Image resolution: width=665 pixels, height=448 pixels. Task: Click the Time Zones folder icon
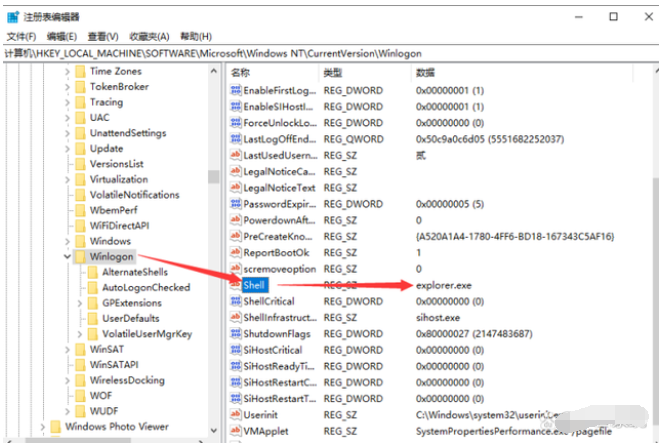click(x=79, y=71)
